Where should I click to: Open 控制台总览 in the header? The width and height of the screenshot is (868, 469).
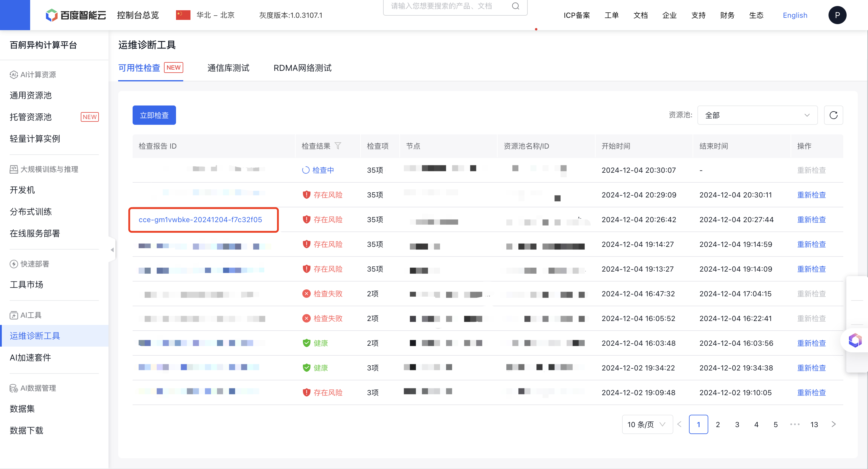coord(138,15)
